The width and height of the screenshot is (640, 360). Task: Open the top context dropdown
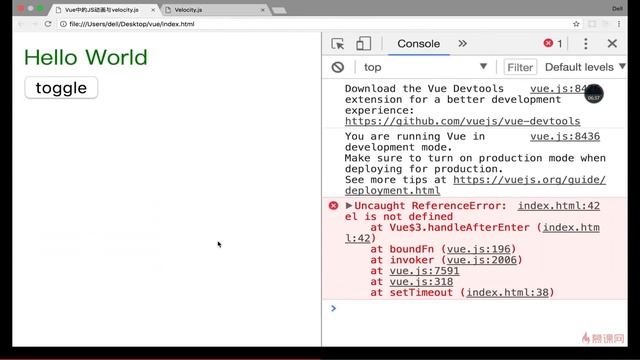[x=425, y=67]
